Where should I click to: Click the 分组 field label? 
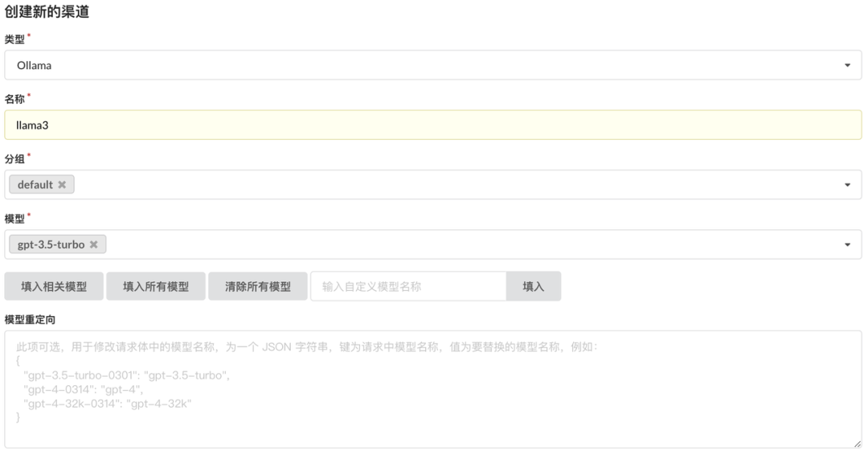pyautogui.click(x=14, y=159)
